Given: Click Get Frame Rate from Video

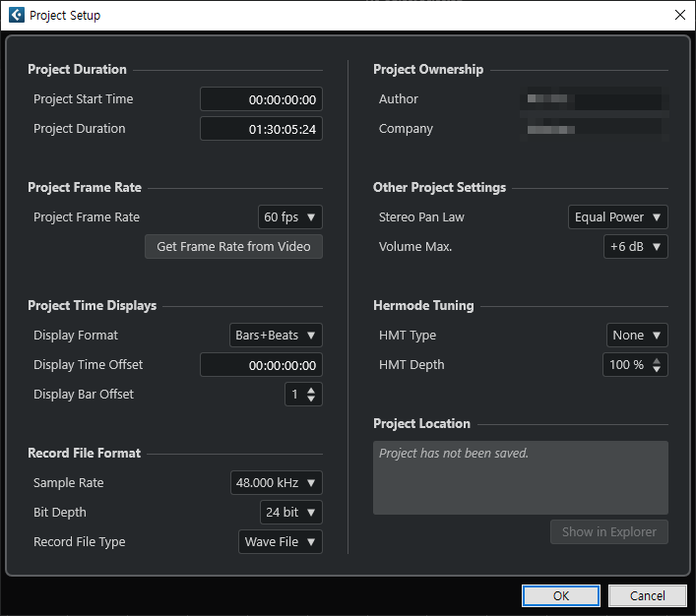Looking at the screenshot, I should [233, 246].
